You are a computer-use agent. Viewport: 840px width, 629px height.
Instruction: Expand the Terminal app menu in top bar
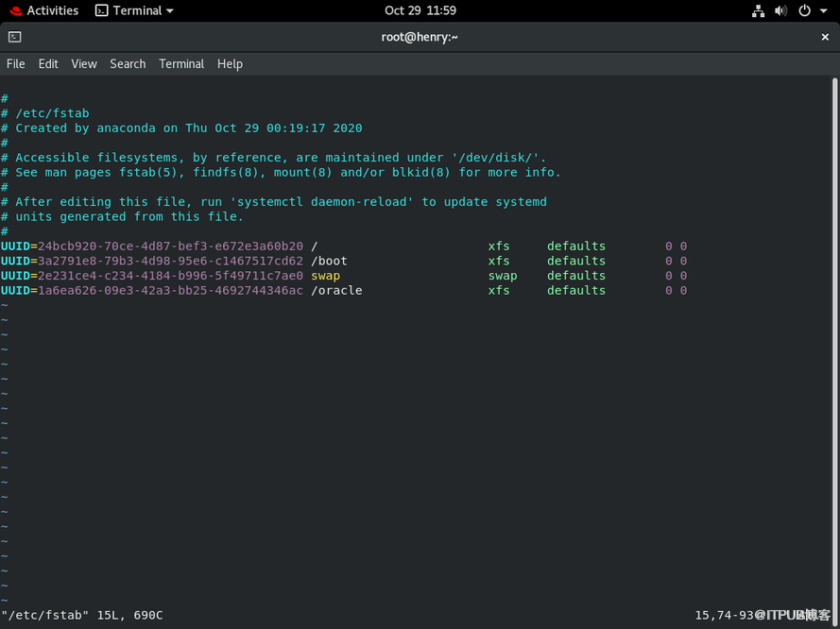(x=134, y=10)
